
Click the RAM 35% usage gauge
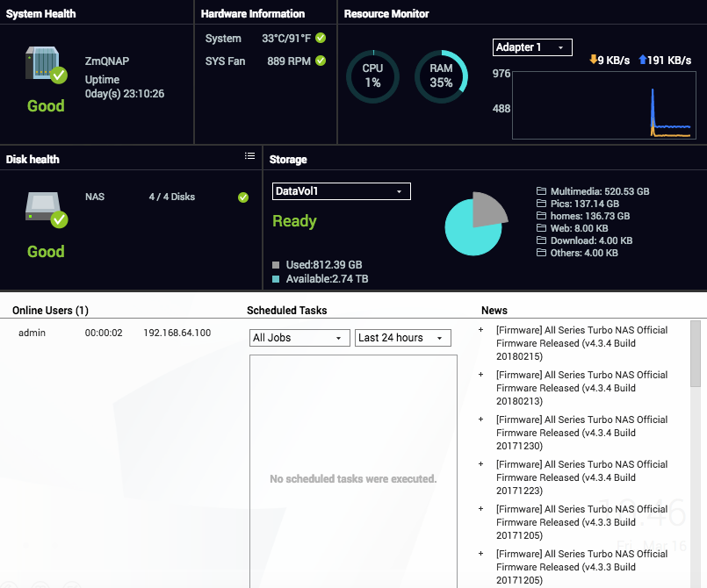point(441,76)
